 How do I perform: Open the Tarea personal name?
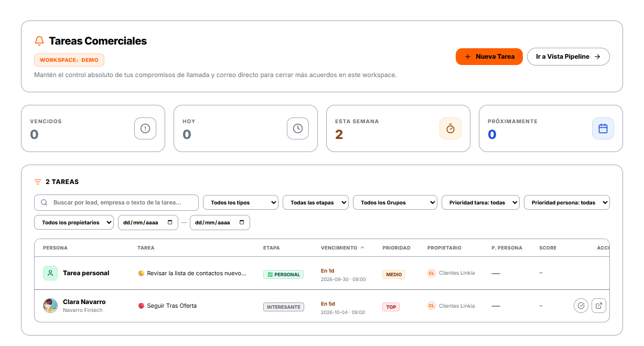pos(86,273)
